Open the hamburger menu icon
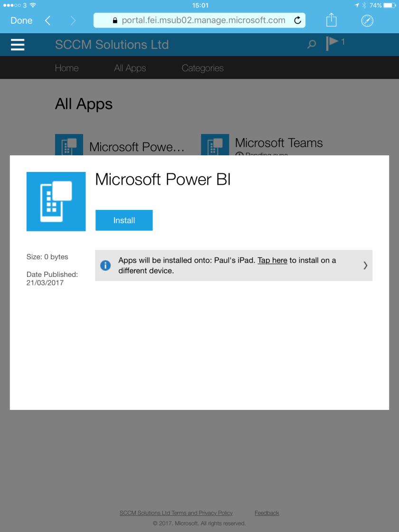Image resolution: width=399 pixels, height=532 pixels. click(18, 45)
